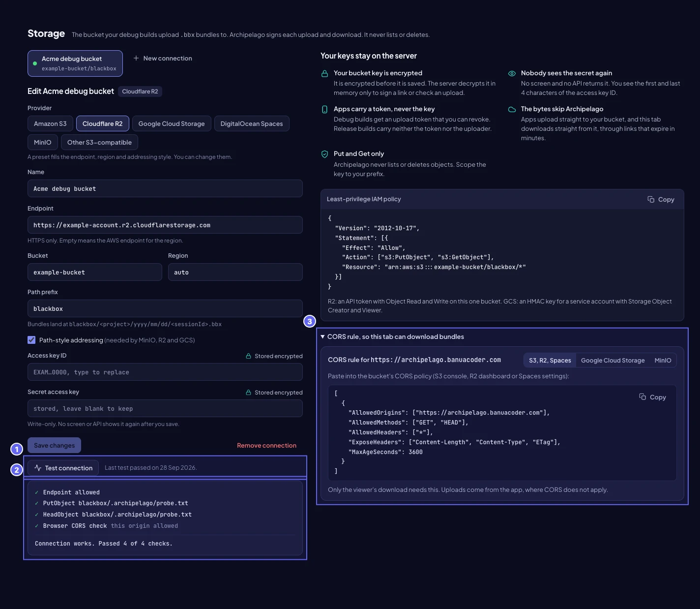700x609 pixels.
Task: Click 'Last test passed on 28 Sep 2026.'
Action: pos(151,468)
